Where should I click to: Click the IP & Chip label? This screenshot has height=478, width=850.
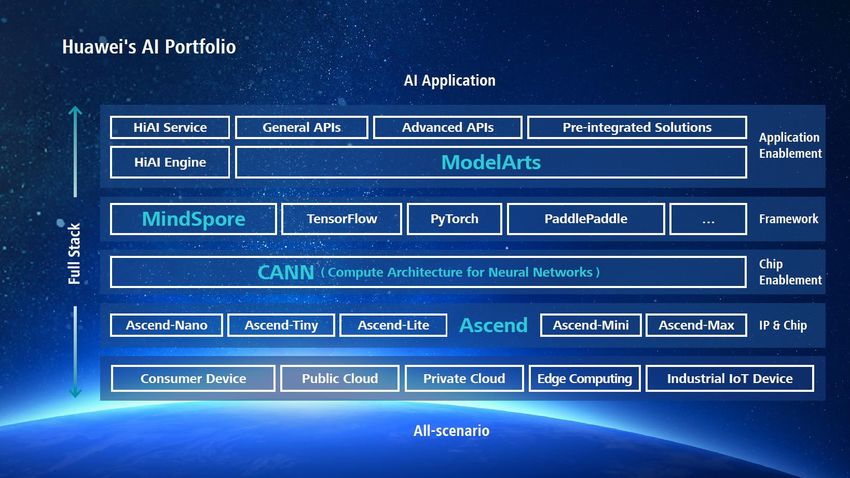[x=783, y=325]
